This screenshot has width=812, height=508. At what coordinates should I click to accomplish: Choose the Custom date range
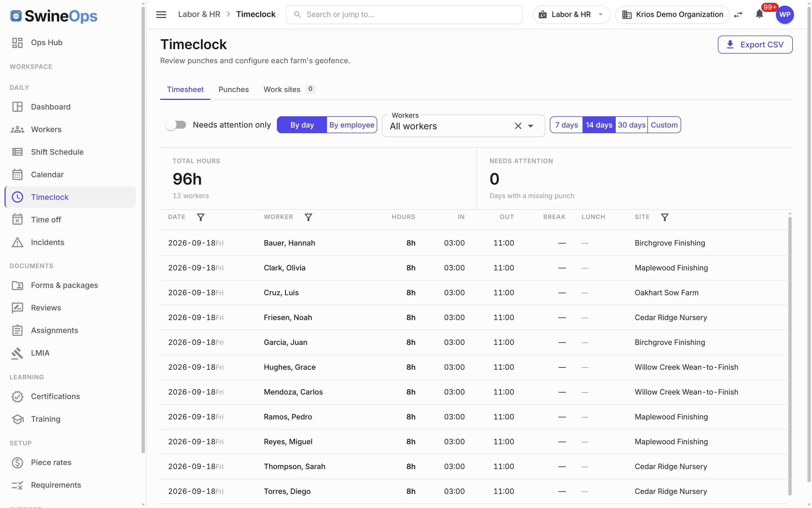[x=664, y=125]
